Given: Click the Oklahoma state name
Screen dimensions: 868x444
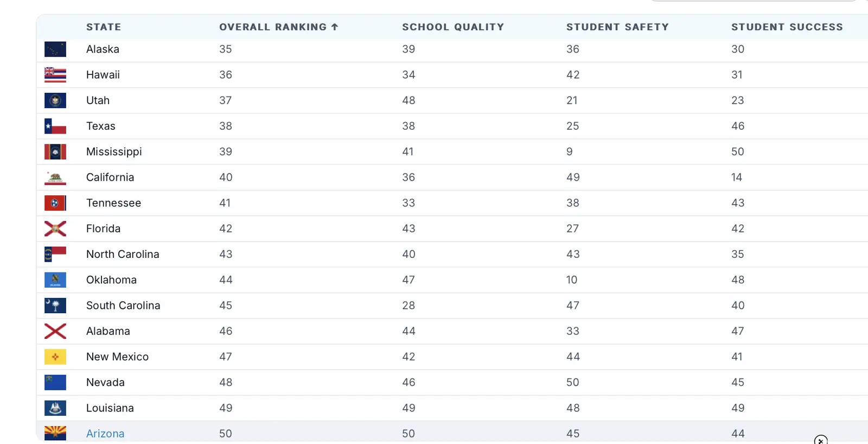Looking at the screenshot, I should pyautogui.click(x=111, y=280).
